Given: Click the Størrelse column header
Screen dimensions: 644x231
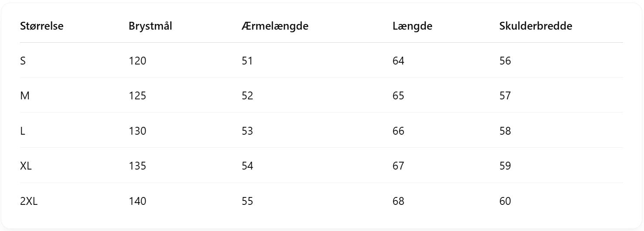Looking at the screenshot, I should tap(42, 26).
